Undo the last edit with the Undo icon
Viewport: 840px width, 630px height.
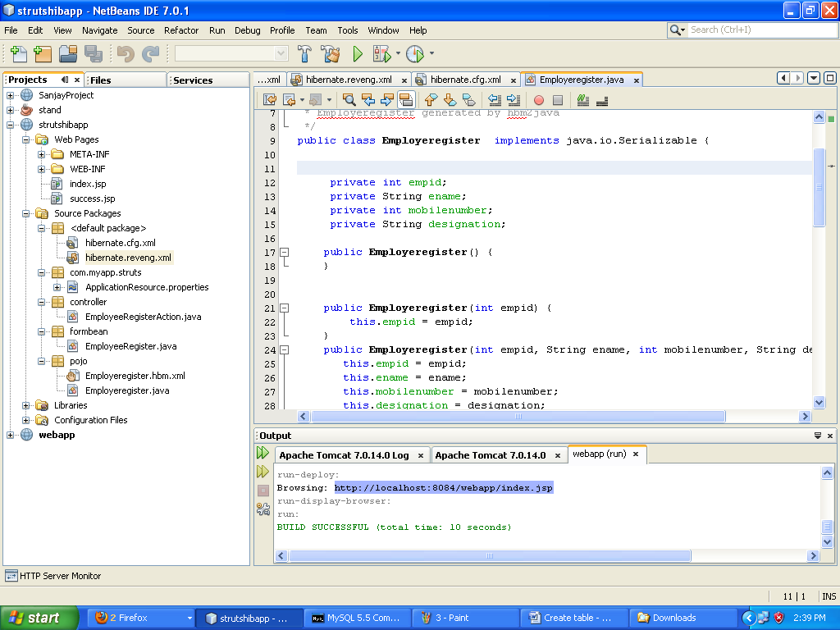pyautogui.click(x=126, y=53)
